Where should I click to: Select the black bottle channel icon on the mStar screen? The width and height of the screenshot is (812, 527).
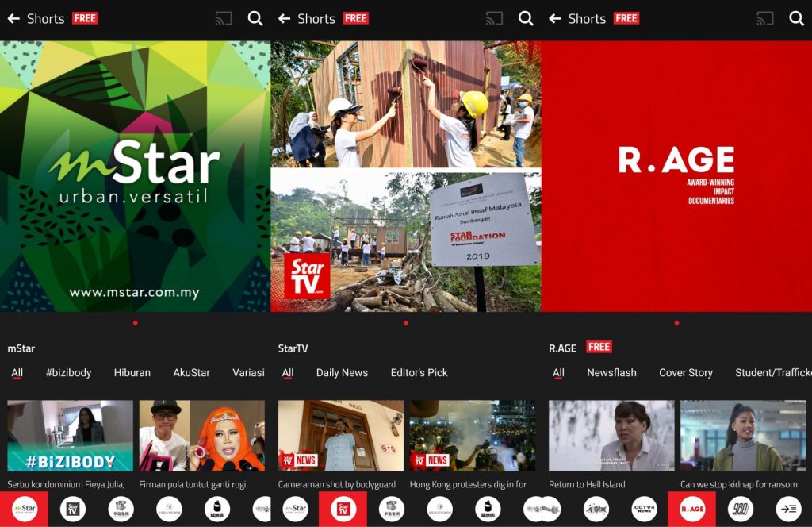pyautogui.click(x=217, y=509)
